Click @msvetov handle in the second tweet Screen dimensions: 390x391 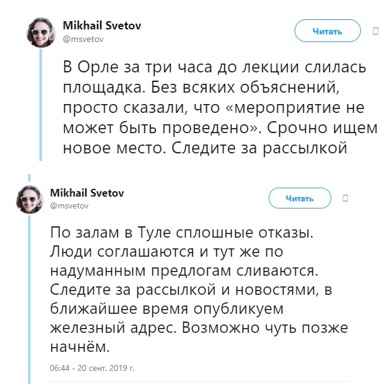click(69, 206)
